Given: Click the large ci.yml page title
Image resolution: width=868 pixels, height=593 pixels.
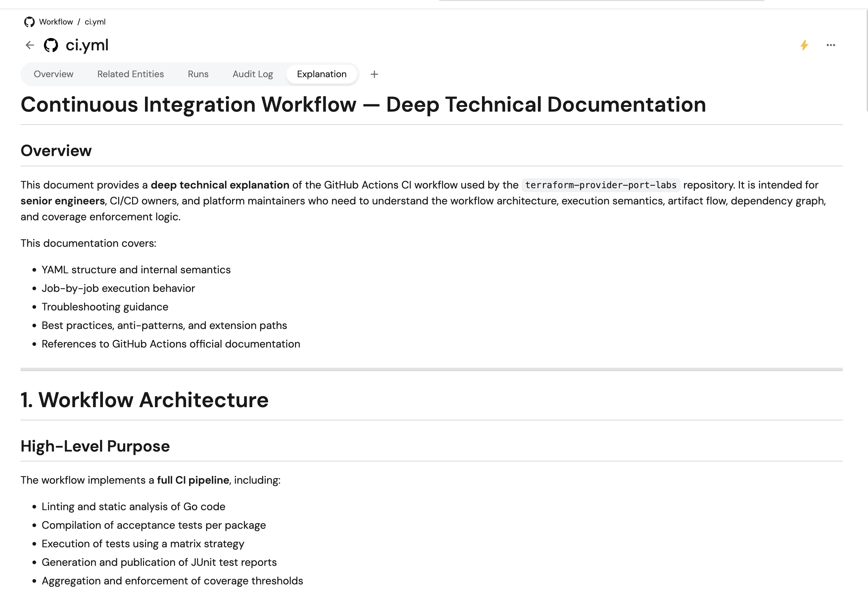Looking at the screenshot, I should pos(87,45).
